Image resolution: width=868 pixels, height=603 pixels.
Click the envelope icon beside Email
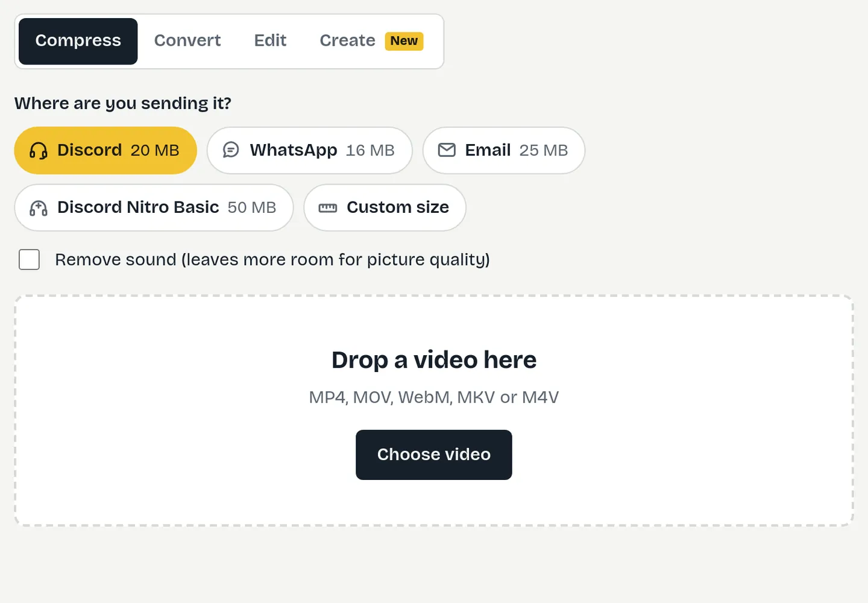[x=447, y=150]
